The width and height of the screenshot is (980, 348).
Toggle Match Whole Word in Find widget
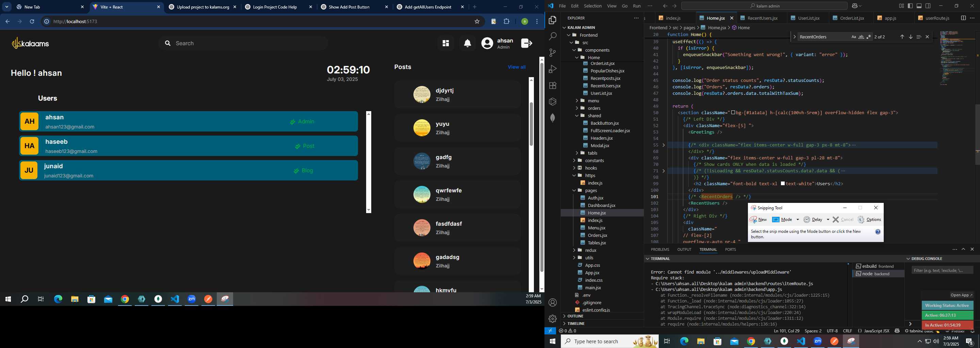pos(861,37)
